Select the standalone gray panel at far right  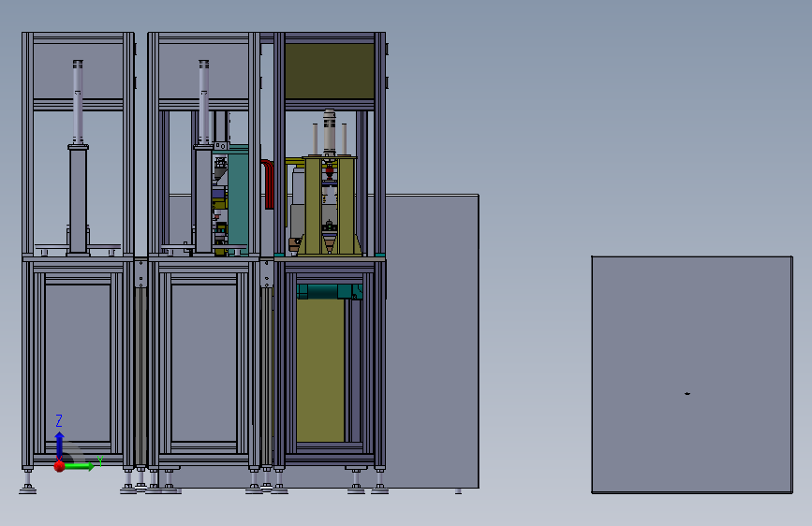692,374
